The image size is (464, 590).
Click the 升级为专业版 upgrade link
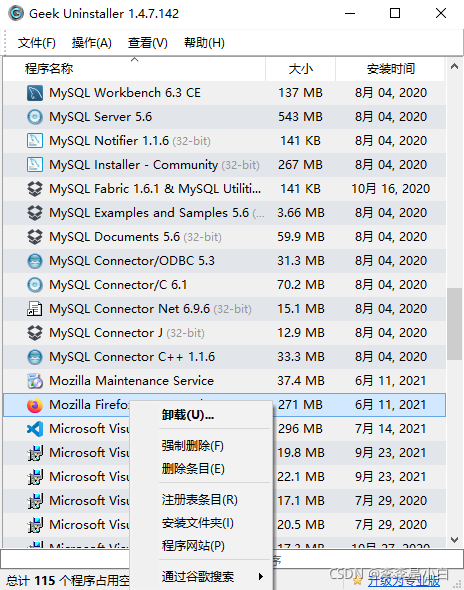coord(404,581)
